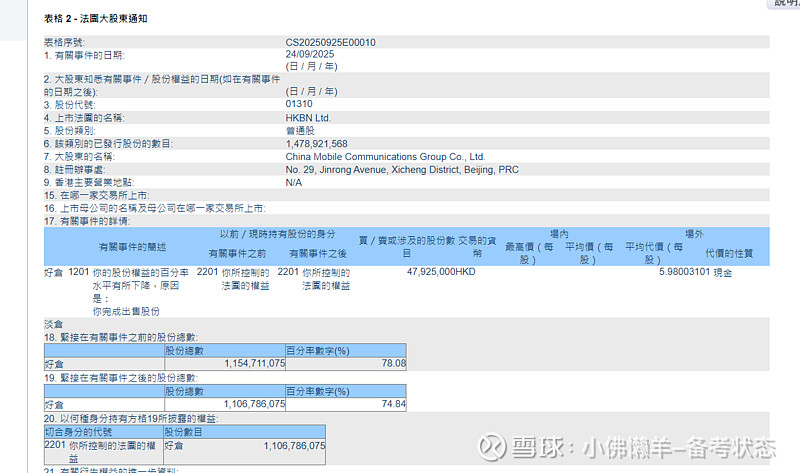Click the sub-header "有關事件之前"
Image resolution: width=800 pixels, height=473 pixels.
(x=237, y=254)
